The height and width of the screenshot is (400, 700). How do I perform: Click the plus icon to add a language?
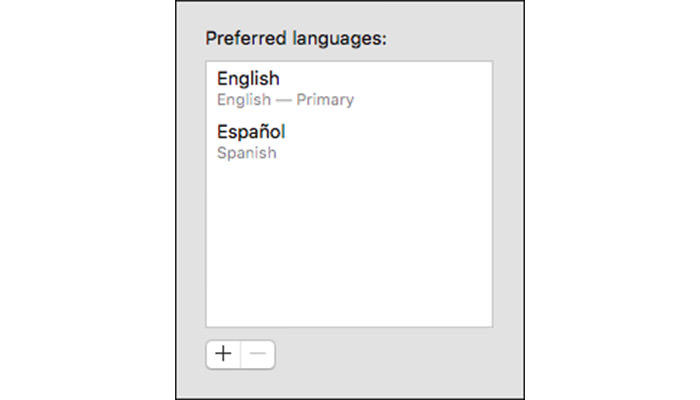tap(223, 354)
